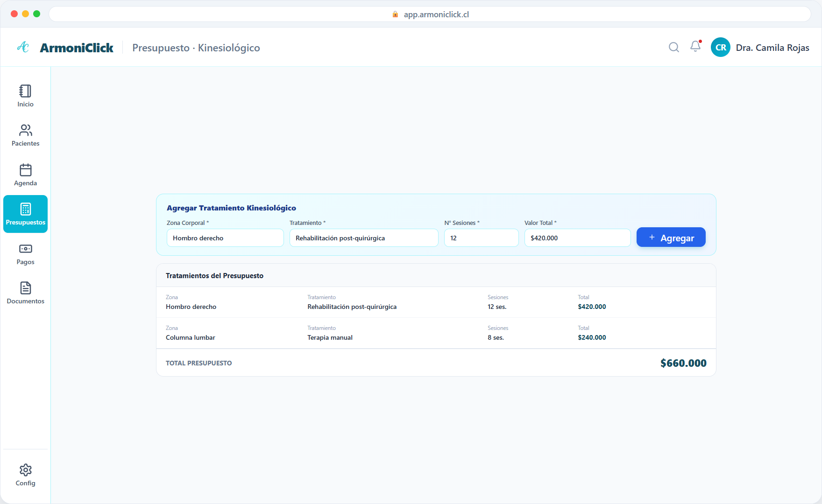Go to the Agenda calendar
The width and height of the screenshot is (822, 504).
tap(25, 175)
